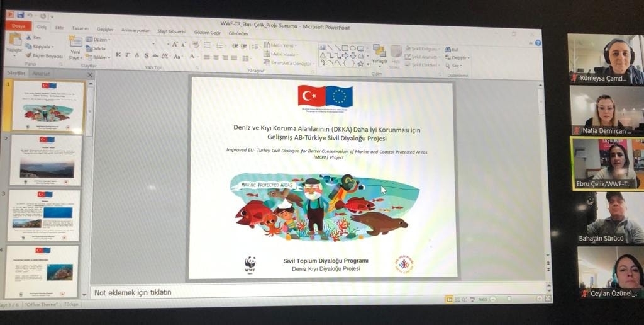
Task: Switch to Slayt Gösterisi tab
Action: pyautogui.click(x=172, y=31)
